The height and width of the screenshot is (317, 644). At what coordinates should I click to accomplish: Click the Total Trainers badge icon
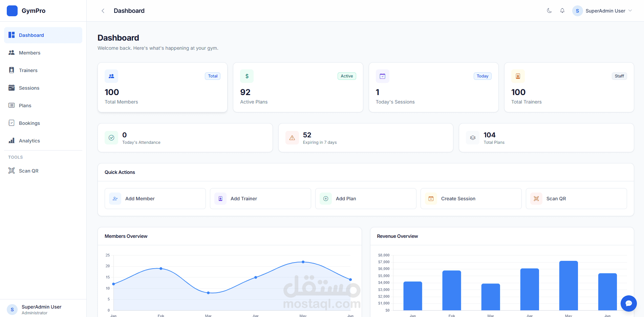pos(518,76)
